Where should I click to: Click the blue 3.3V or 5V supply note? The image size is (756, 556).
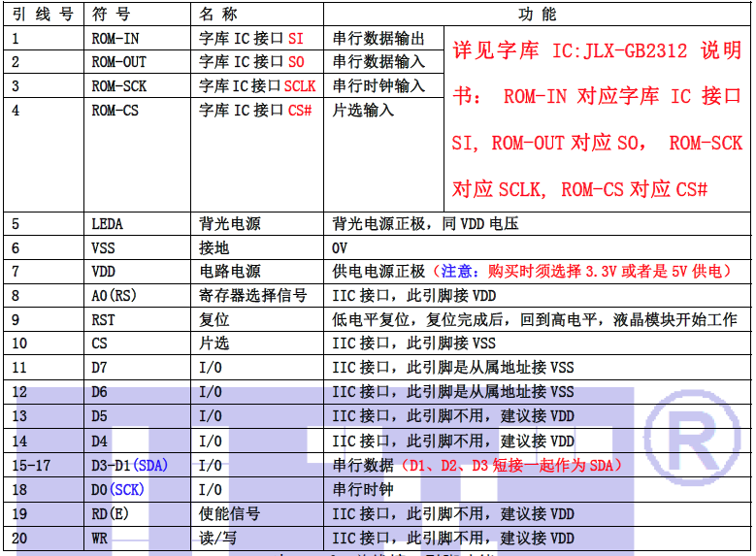tap(582, 272)
